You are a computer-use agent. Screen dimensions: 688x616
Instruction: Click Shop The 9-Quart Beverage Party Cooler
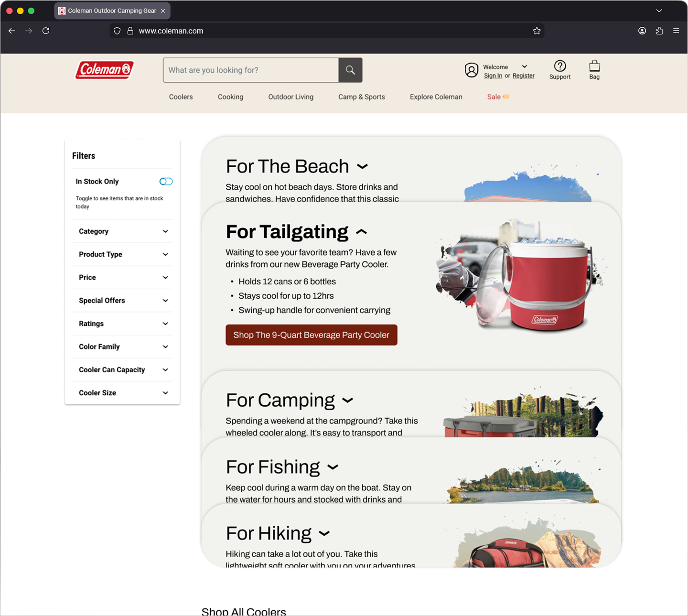point(311,335)
